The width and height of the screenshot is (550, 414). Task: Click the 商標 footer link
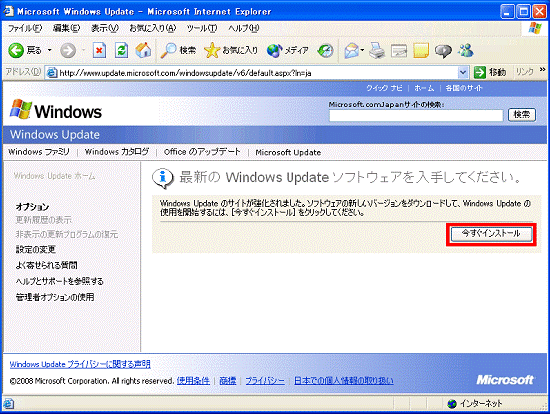[x=228, y=381]
